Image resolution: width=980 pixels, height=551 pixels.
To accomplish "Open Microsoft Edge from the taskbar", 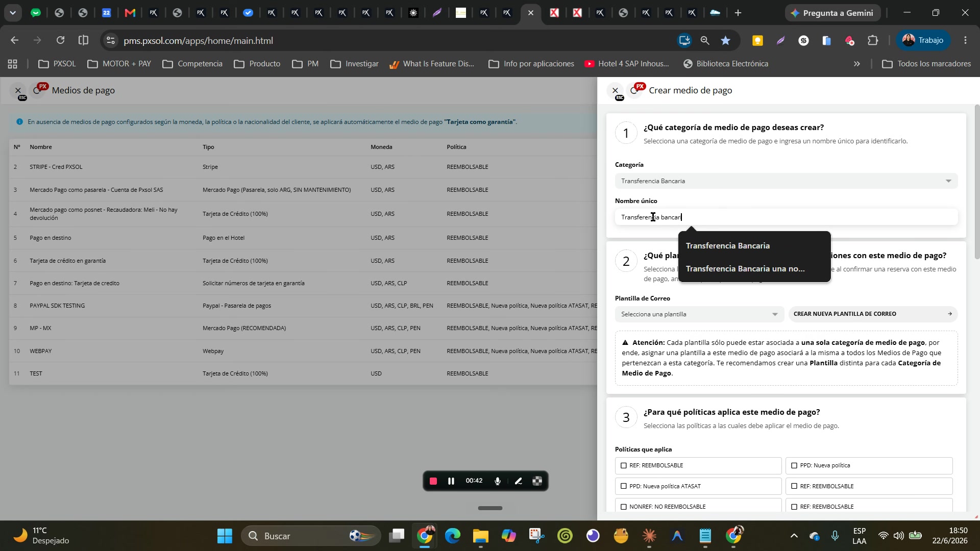I will pos(452,536).
